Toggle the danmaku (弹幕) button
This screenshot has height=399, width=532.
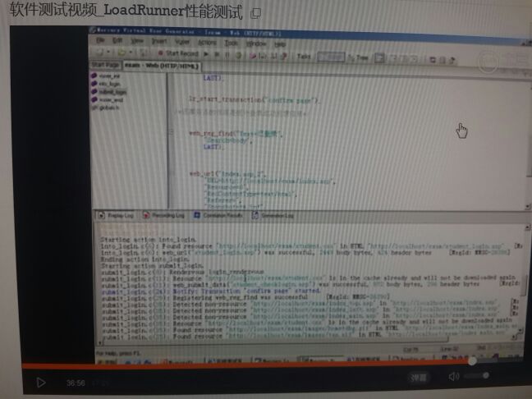418,378
